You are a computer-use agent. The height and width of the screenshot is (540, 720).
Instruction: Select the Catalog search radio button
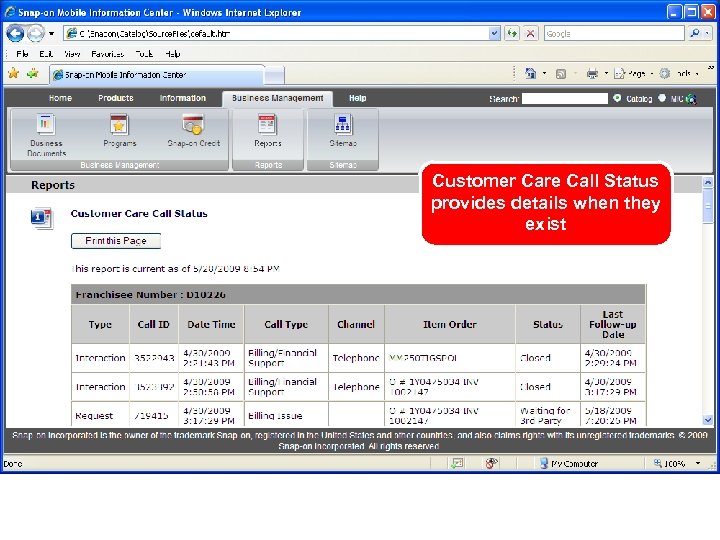point(617,98)
